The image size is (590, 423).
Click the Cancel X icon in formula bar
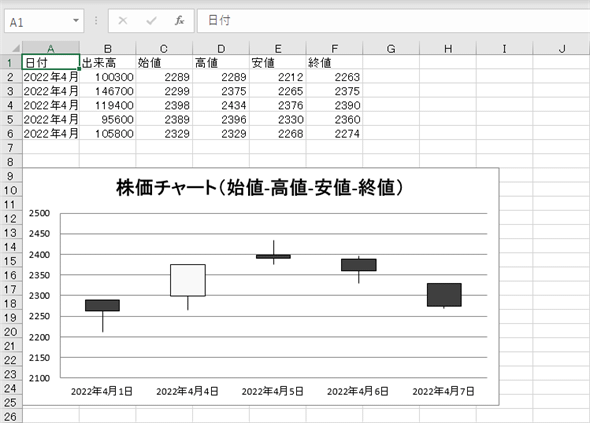[123, 21]
